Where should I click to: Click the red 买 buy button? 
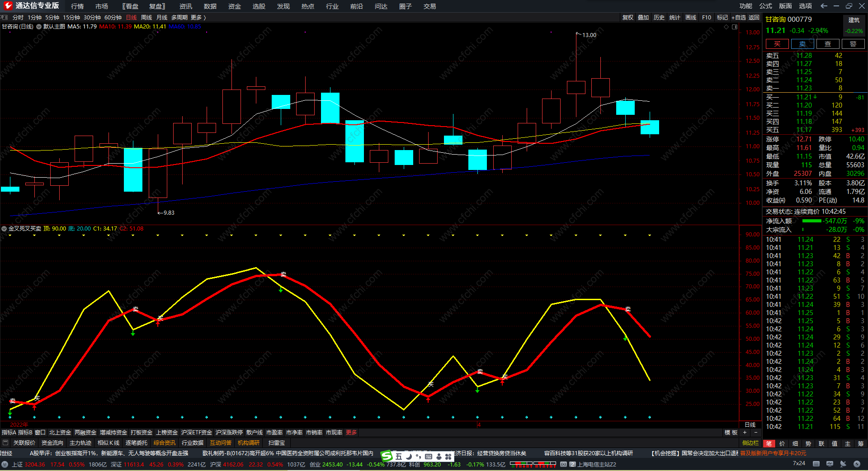777,44
